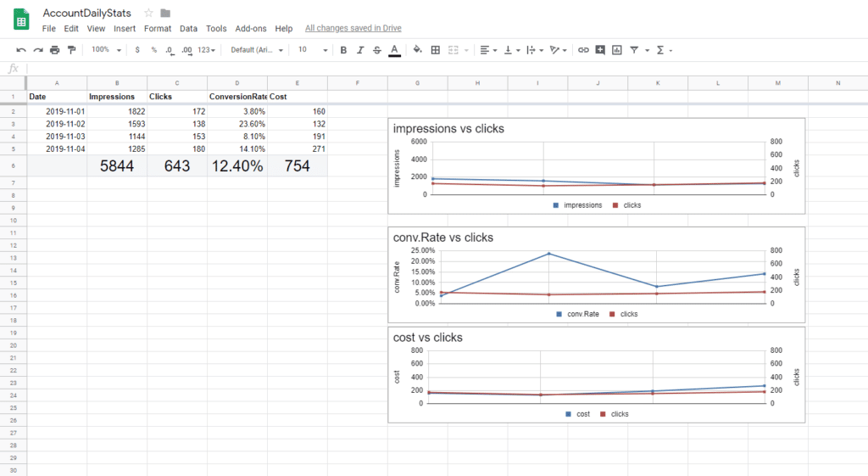Click the cell showing 23.60%

pos(237,124)
